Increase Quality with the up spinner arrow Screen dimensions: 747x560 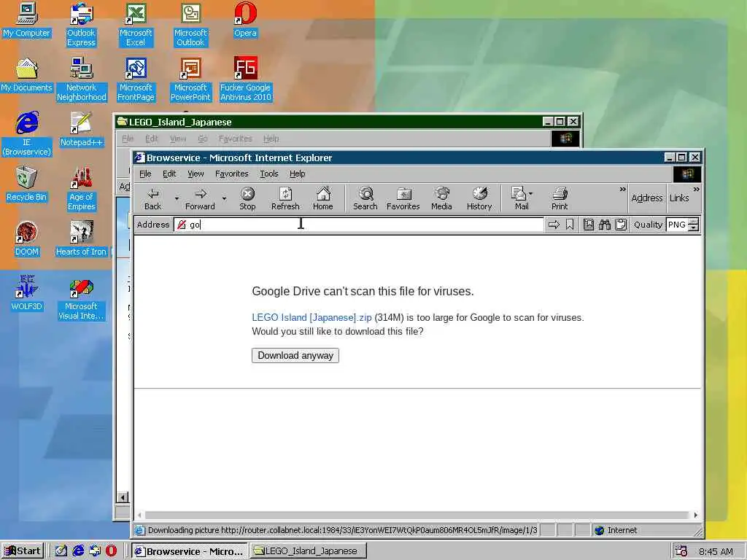tap(694, 221)
